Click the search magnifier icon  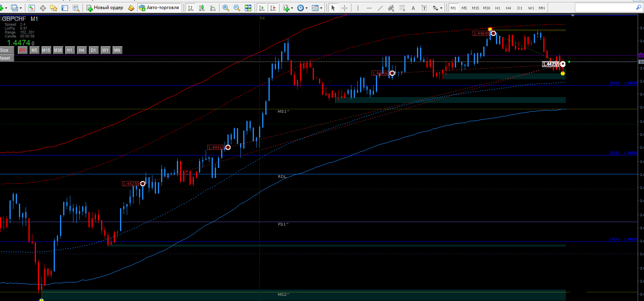[x=638, y=7]
